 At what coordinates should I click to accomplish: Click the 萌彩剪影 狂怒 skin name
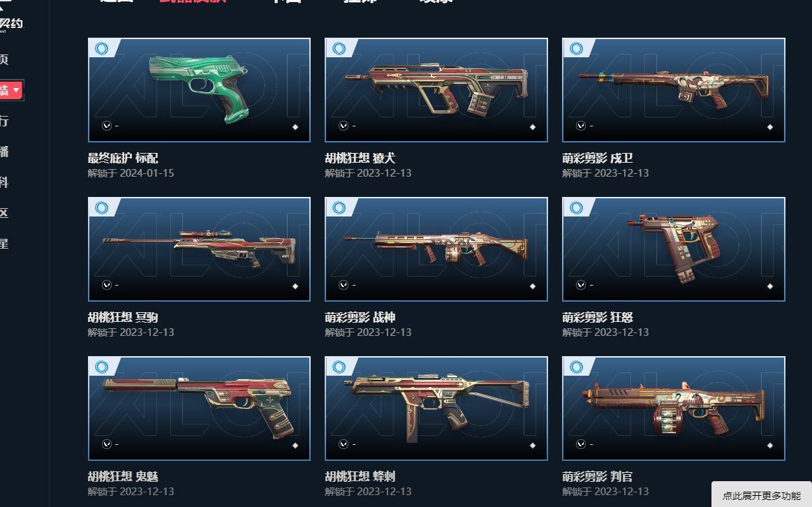pos(598,317)
